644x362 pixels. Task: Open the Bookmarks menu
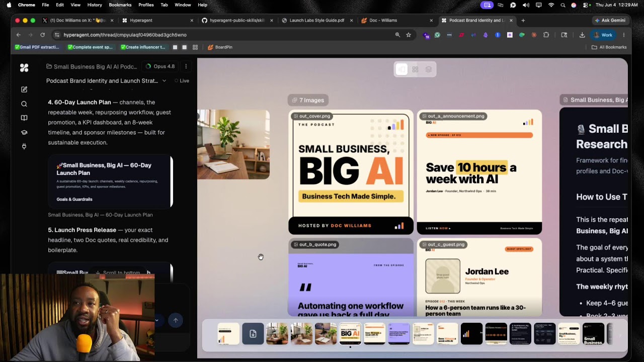click(120, 5)
